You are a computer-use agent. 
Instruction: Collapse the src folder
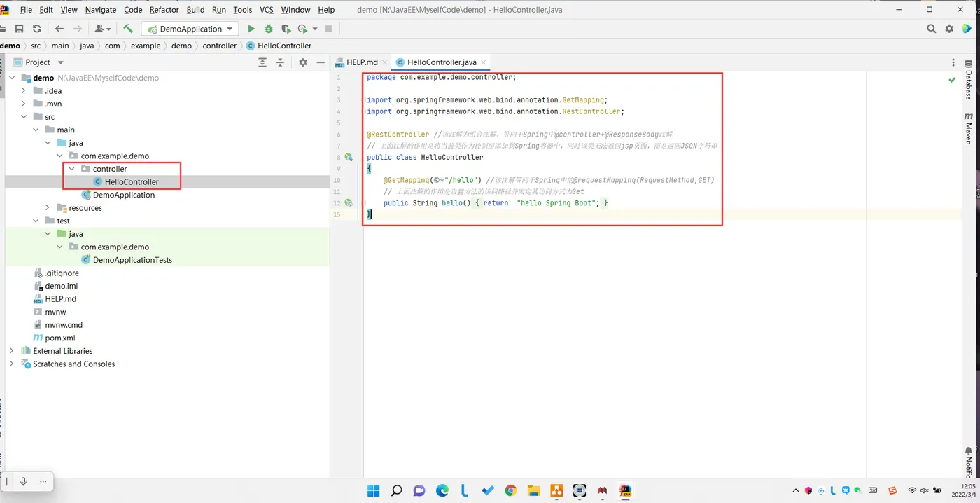coord(24,117)
